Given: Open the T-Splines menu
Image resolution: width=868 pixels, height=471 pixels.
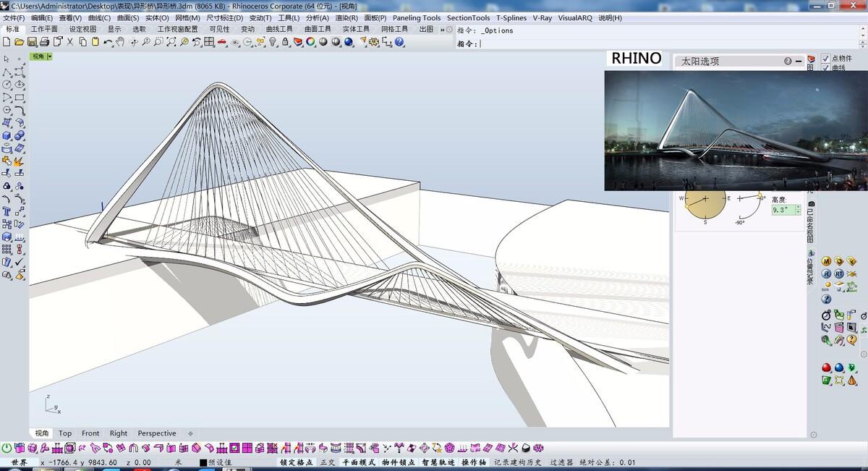Looking at the screenshot, I should coord(511,18).
